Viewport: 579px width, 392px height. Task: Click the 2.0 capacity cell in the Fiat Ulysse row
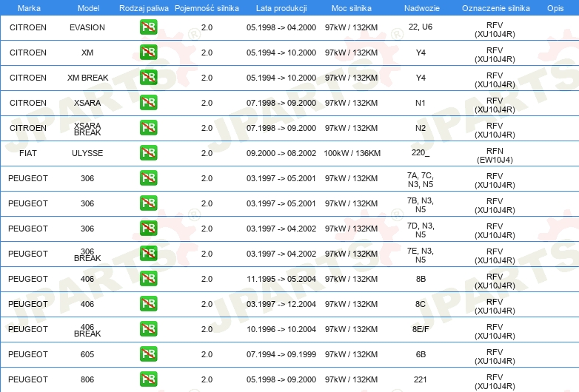207,153
